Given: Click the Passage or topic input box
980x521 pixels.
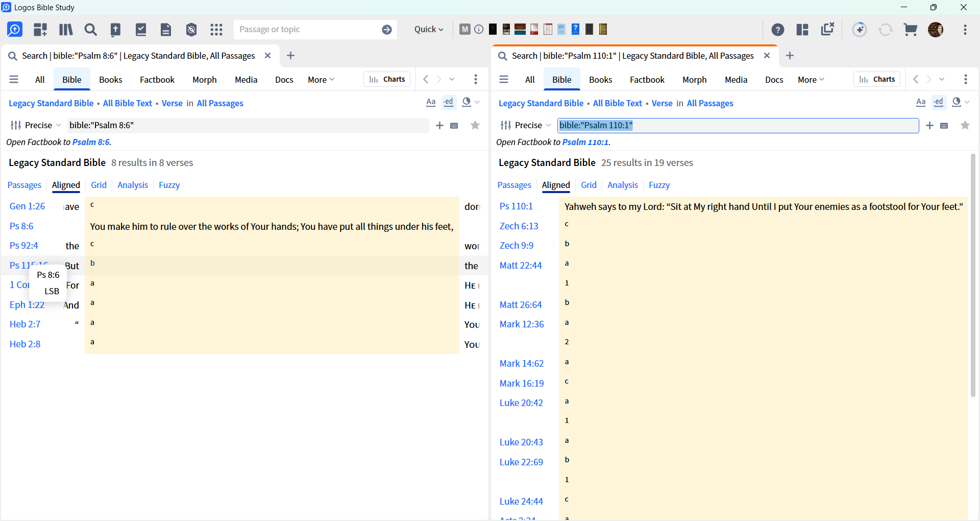Looking at the screenshot, I should point(308,30).
